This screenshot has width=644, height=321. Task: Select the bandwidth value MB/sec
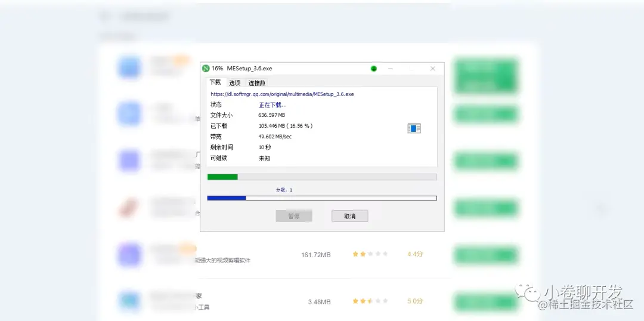(x=275, y=137)
